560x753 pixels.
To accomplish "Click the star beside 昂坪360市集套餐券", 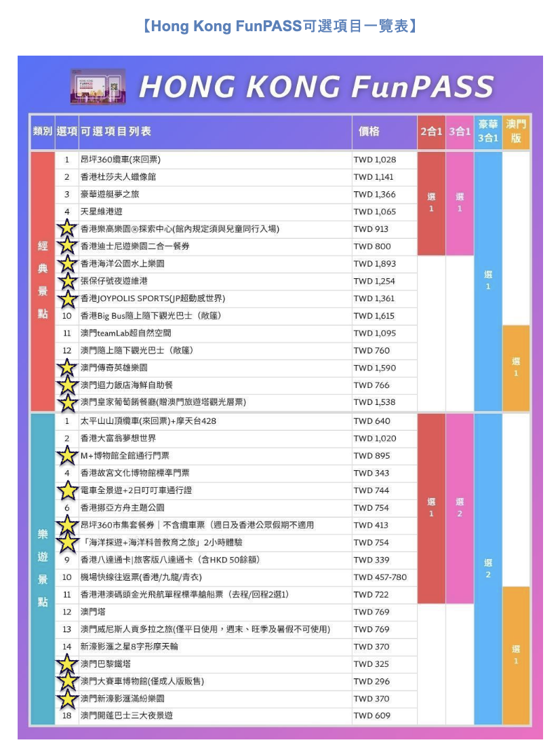I will coord(67,525).
